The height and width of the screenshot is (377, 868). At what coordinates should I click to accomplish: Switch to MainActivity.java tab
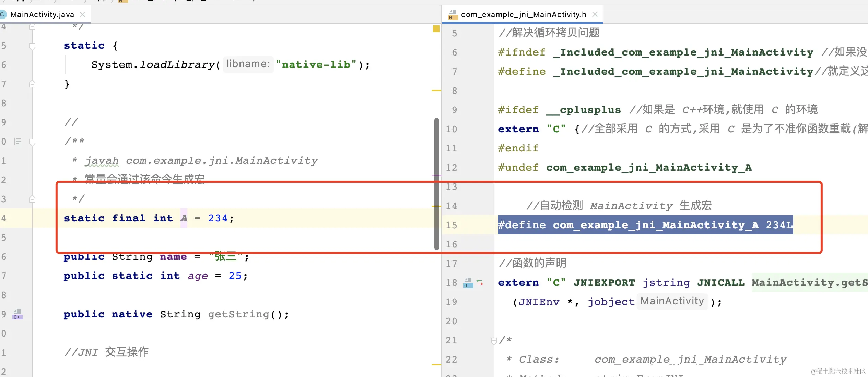pos(42,14)
